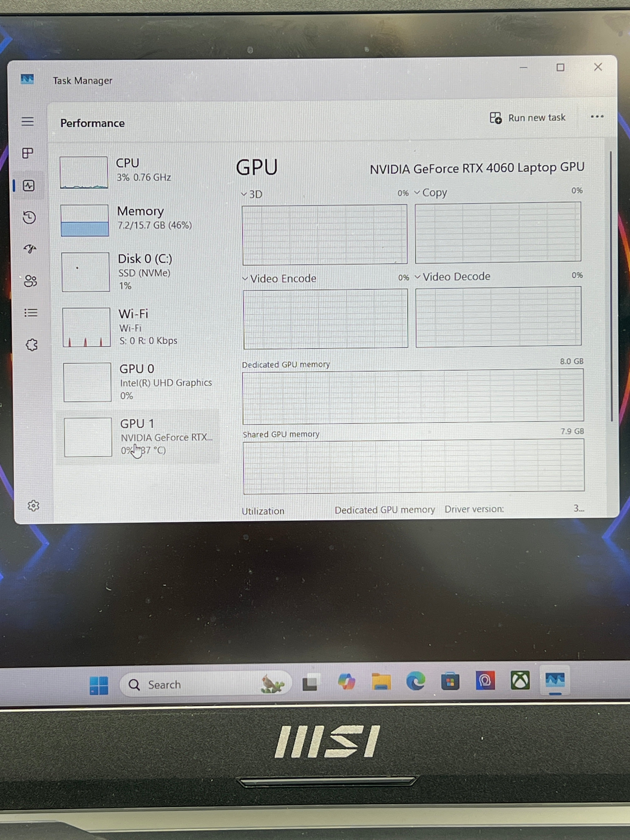Click the Memory usage mini graph
Image resolution: width=630 pixels, height=840 pixels.
84,220
